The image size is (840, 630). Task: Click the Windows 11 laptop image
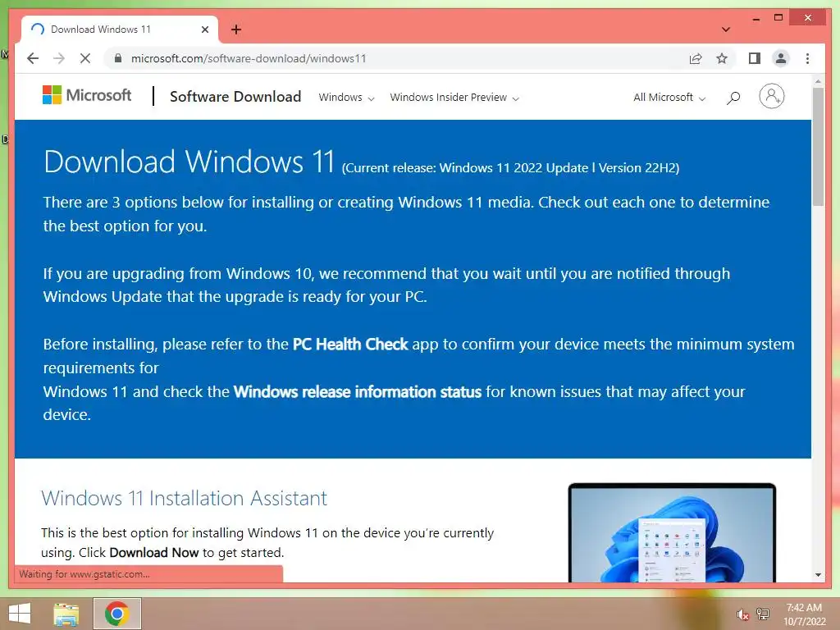coord(672,532)
